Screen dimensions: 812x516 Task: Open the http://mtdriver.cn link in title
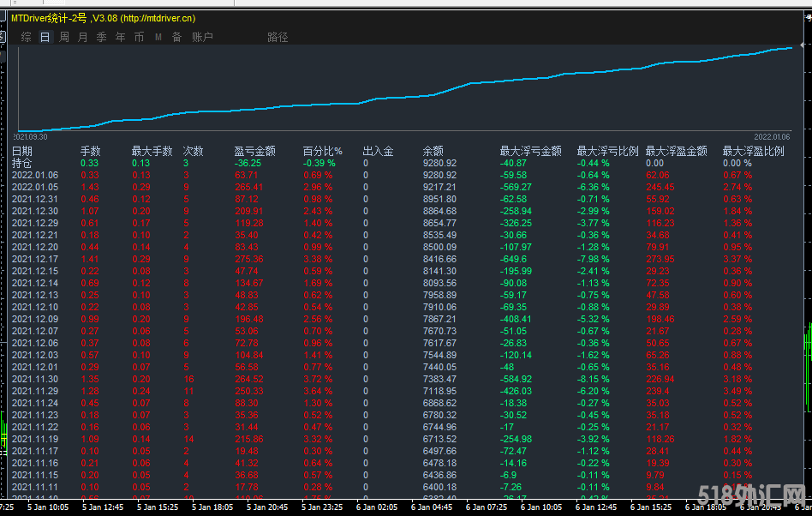pos(158,18)
